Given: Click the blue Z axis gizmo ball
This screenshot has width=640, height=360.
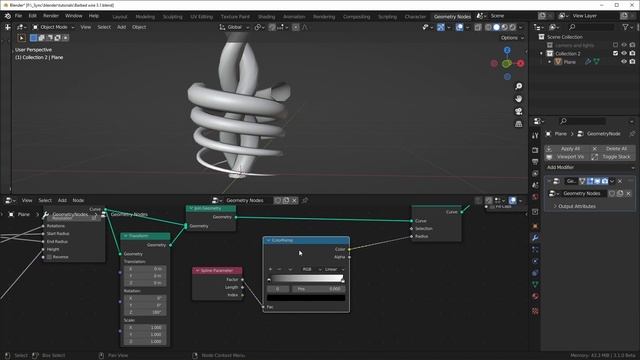Looking at the screenshot, I should click(507, 50).
